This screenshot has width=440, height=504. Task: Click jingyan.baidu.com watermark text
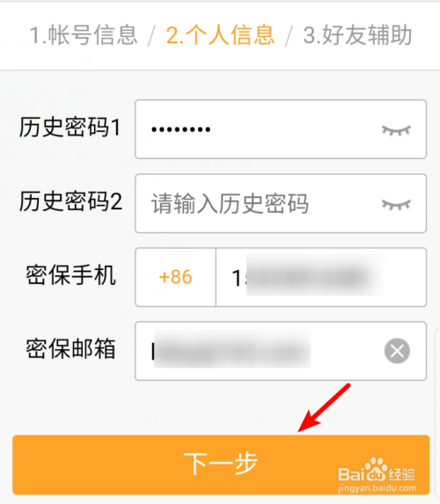pos(377,488)
